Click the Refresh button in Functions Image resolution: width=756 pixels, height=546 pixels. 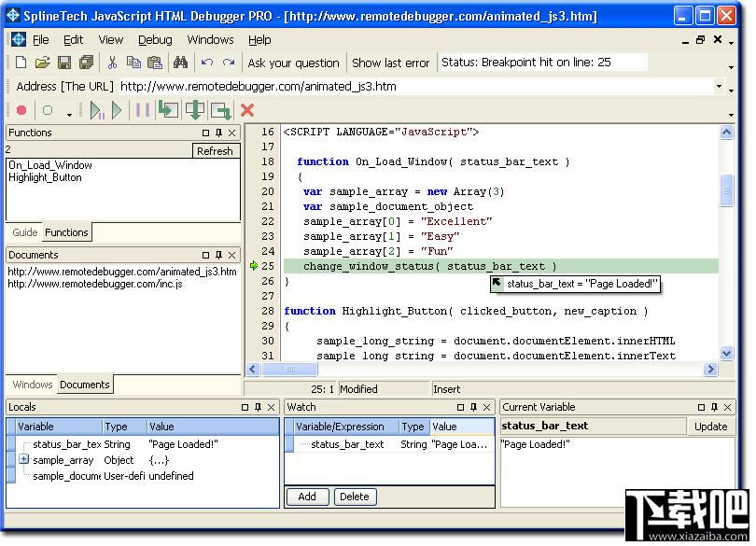click(x=215, y=151)
